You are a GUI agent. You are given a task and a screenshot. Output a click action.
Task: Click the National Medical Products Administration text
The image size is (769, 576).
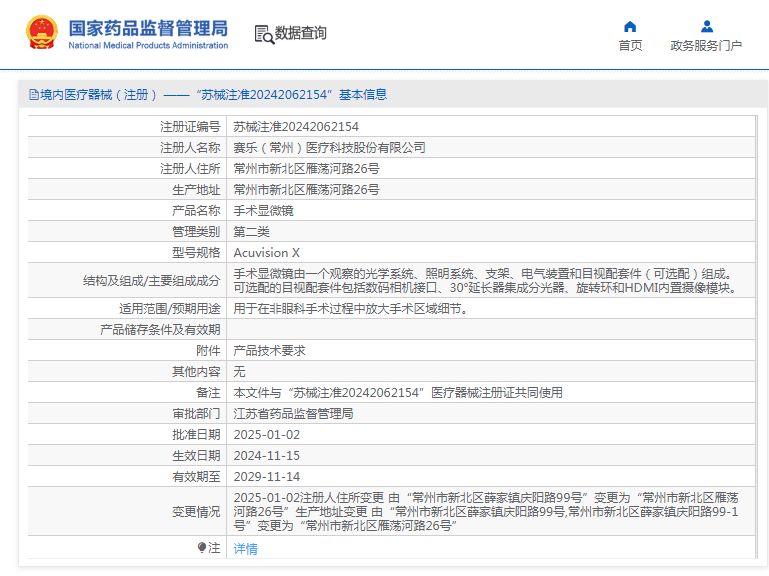click(x=148, y=45)
